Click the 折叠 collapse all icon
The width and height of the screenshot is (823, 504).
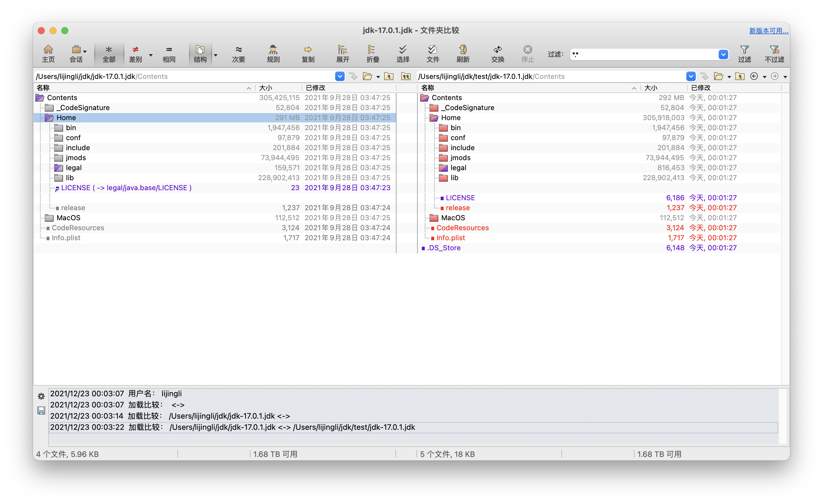point(372,53)
